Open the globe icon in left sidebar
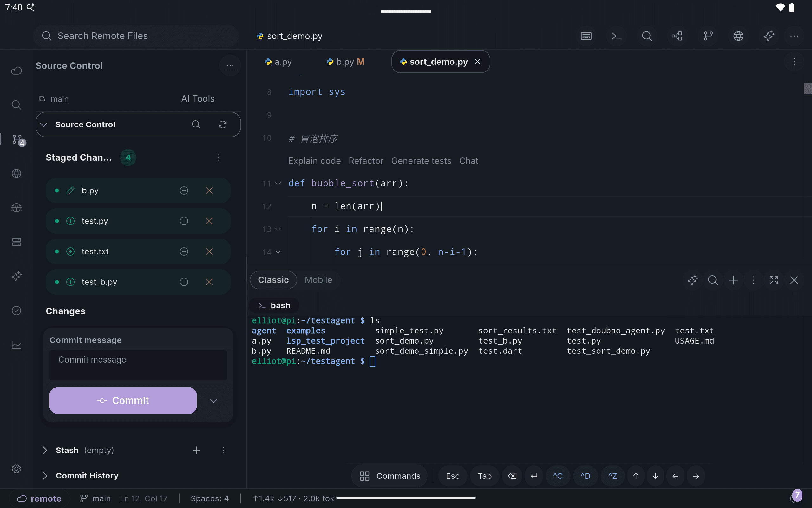 (16, 173)
